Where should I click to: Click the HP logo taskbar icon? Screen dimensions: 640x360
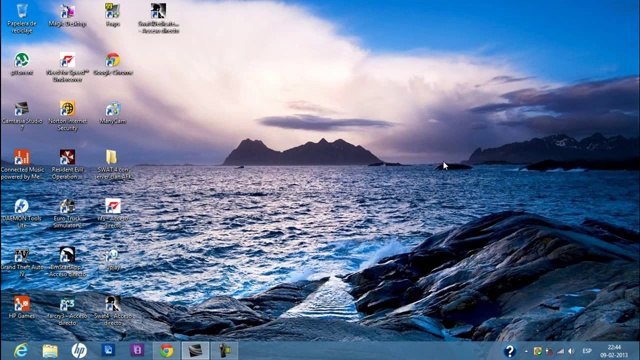(x=79, y=351)
